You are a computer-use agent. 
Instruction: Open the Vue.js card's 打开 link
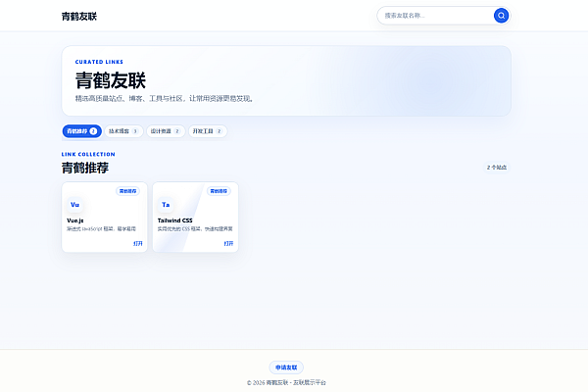(x=138, y=244)
